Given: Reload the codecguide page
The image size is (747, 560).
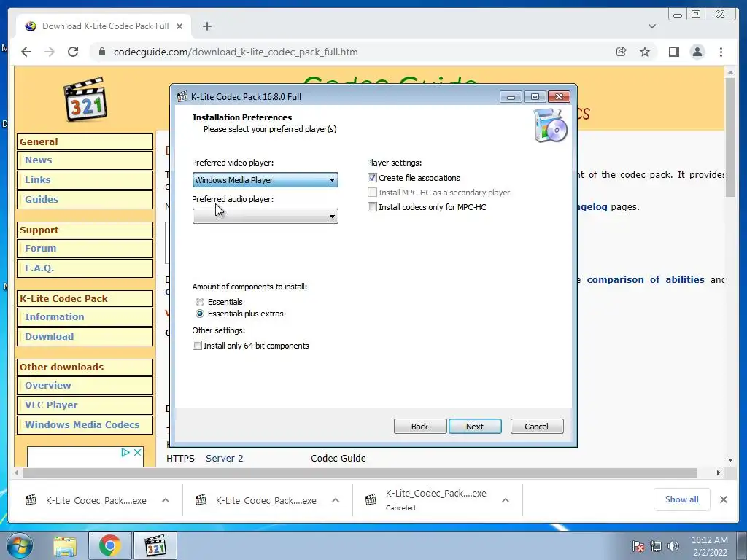Looking at the screenshot, I should click(73, 52).
